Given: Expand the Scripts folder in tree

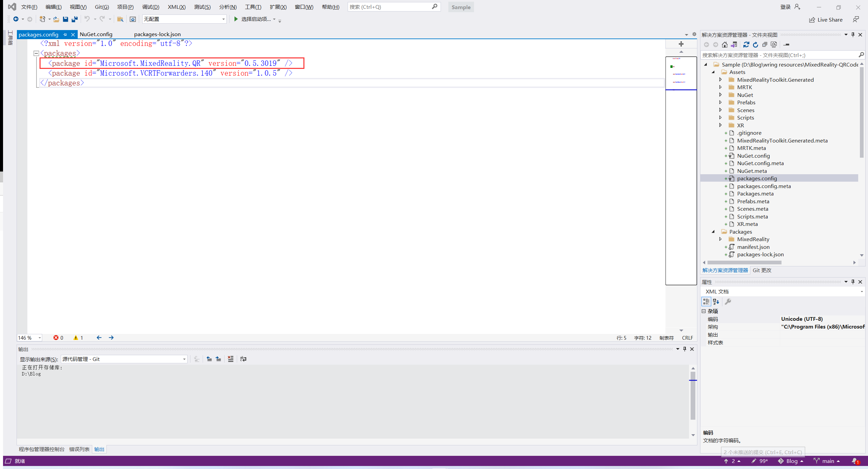Looking at the screenshot, I should click(720, 118).
